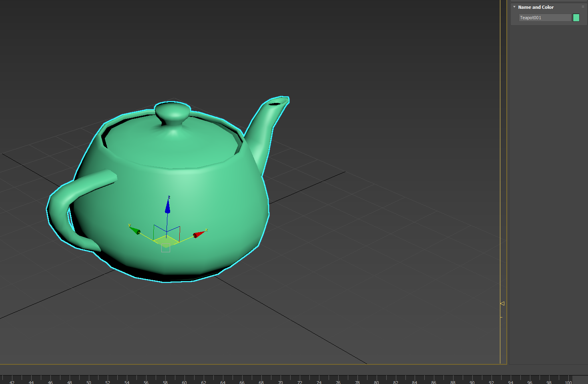Collapse the Name and Color rollout arrow
Image resolution: width=588 pixels, height=384 pixels.
pyautogui.click(x=514, y=7)
